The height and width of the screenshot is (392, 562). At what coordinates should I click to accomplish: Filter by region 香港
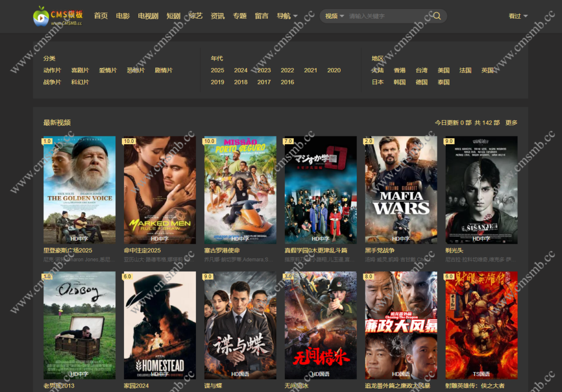click(400, 70)
